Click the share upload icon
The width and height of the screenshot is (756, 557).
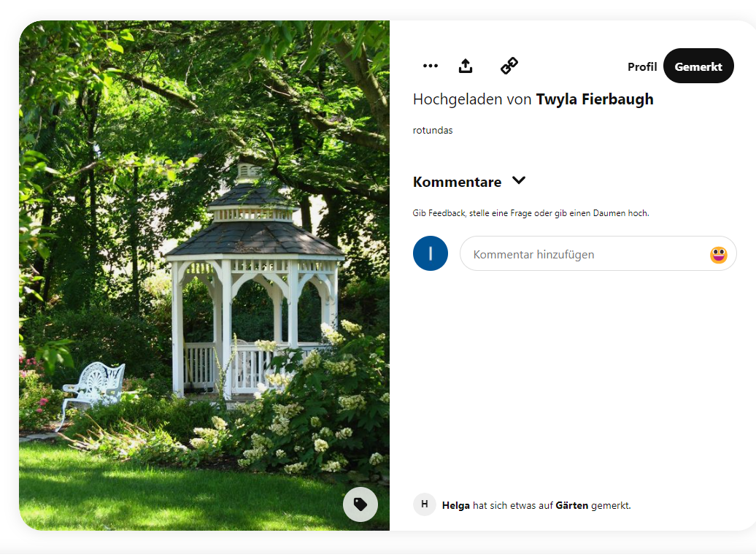coord(466,66)
